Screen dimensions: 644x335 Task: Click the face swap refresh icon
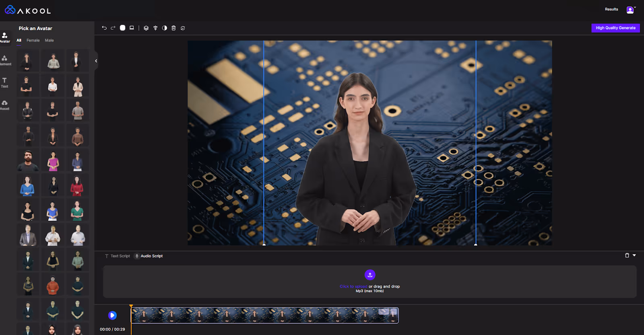pyautogui.click(x=183, y=28)
